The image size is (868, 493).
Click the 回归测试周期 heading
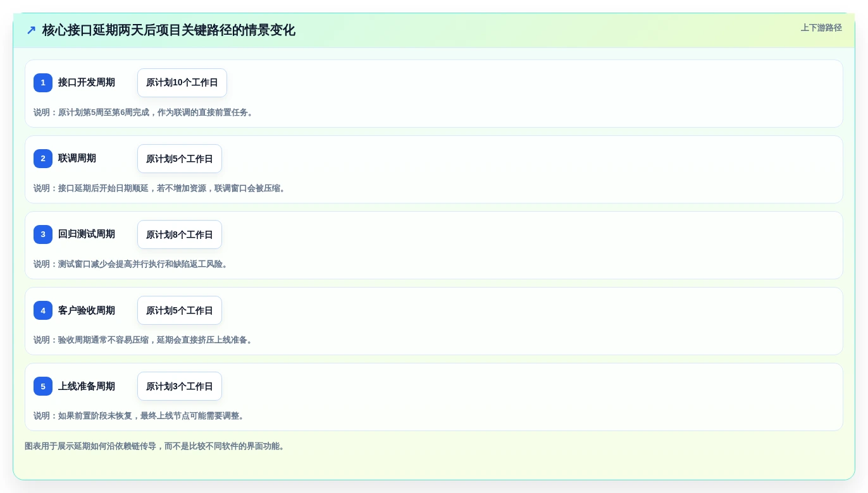click(87, 234)
